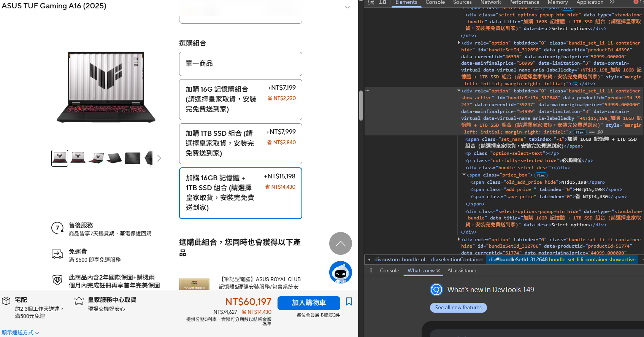
Task: Click the red error count icon
Action: pos(636,2)
